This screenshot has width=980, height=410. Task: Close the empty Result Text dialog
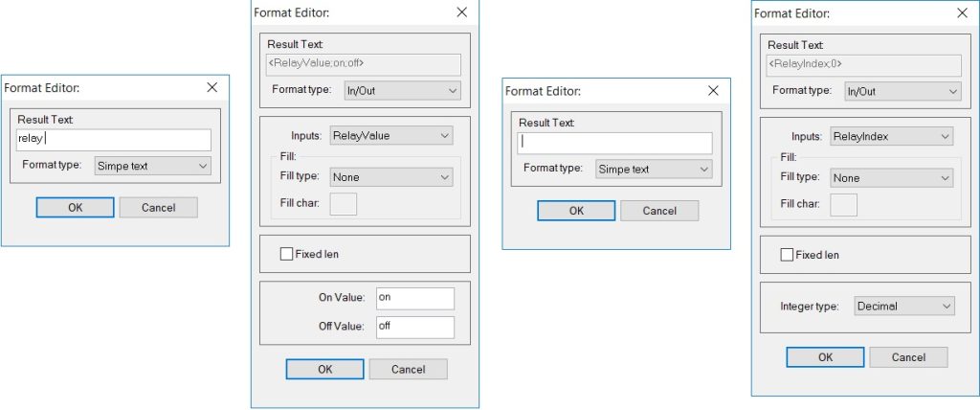(713, 91)
